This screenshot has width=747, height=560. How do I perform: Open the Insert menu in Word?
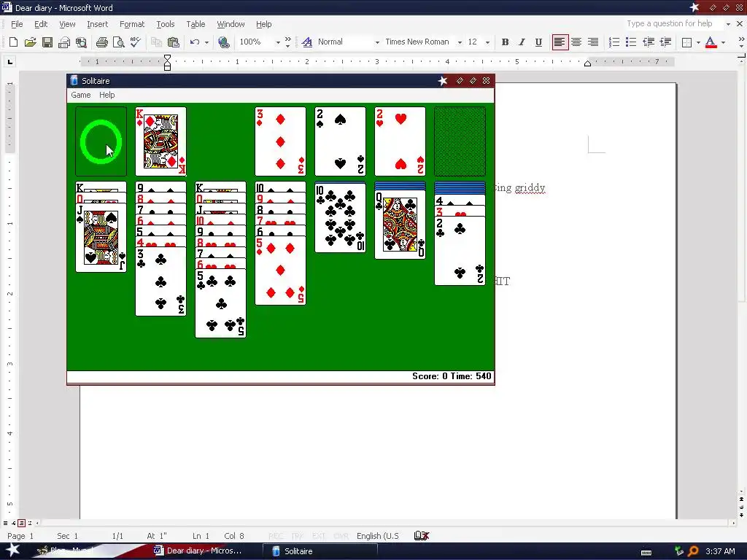(x=97, y=24)
